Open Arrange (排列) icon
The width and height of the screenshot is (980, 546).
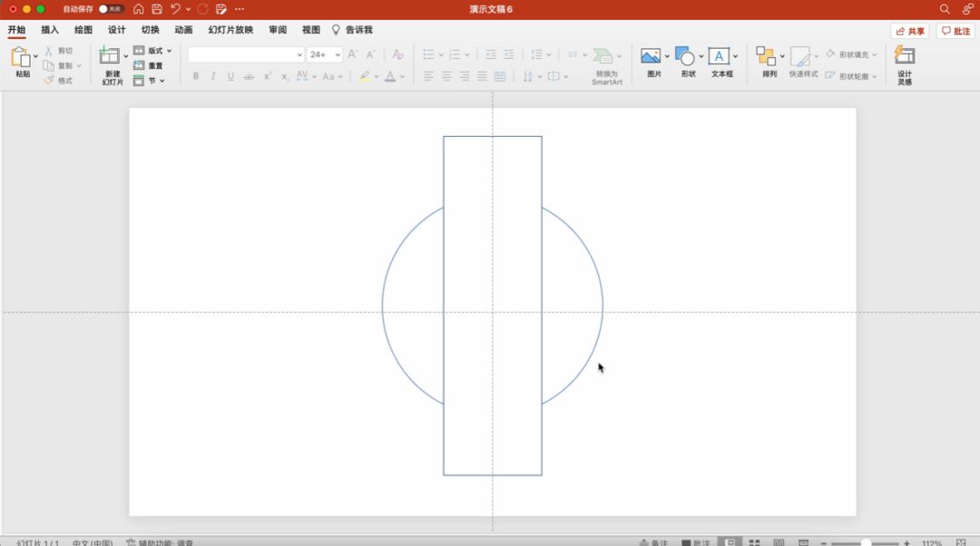[766, 56]
